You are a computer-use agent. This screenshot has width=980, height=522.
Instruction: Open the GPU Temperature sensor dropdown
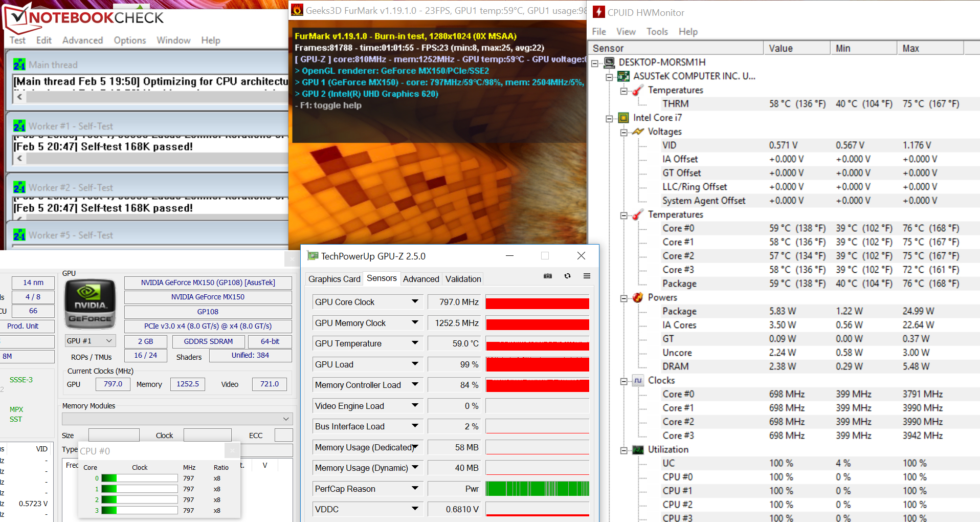coord(415,343)
